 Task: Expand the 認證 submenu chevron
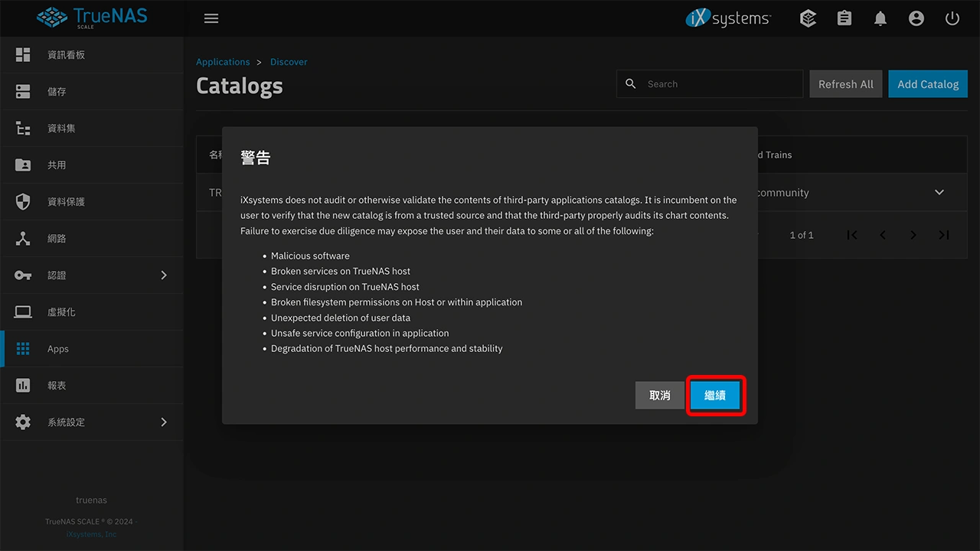(163, 275)
